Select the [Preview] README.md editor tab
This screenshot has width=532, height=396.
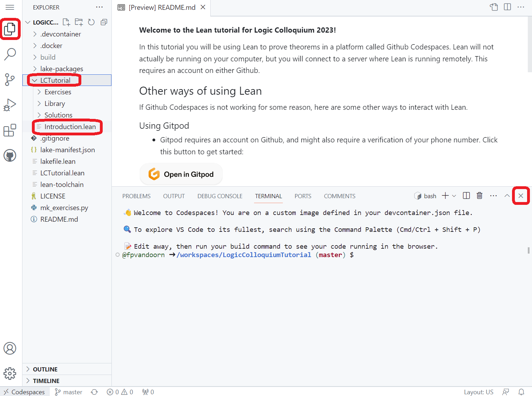pyautogui.click(x=161, y=8)
